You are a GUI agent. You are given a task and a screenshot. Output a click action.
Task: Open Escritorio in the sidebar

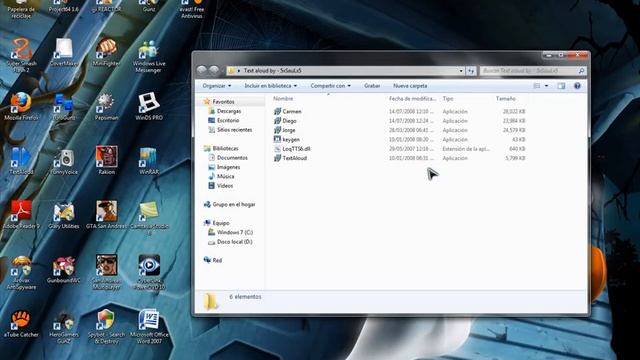point(228,120)
